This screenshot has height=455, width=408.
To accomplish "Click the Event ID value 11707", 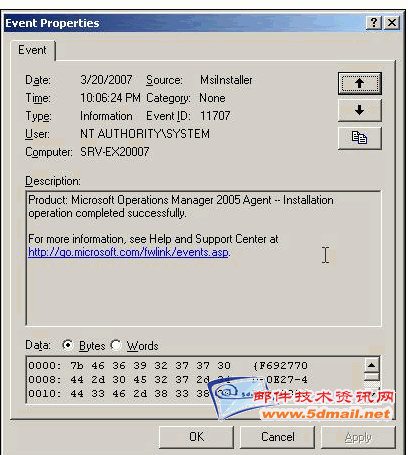I will [215, 116].
